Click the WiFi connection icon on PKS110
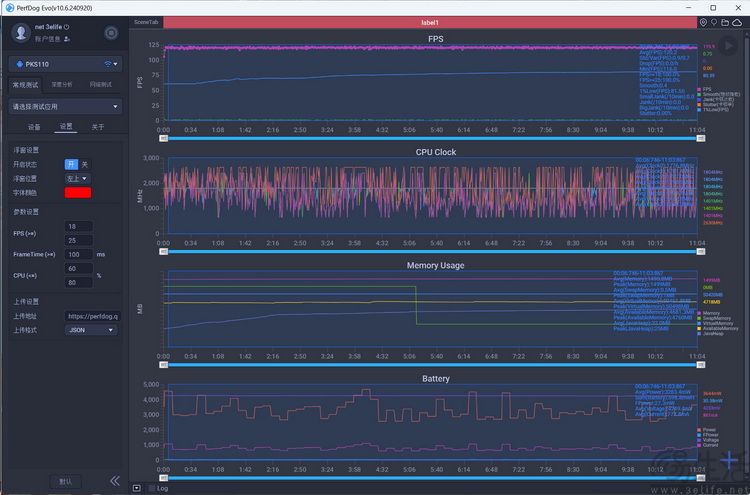The width and height of the screenshot is (750, 495). (108, 64)
